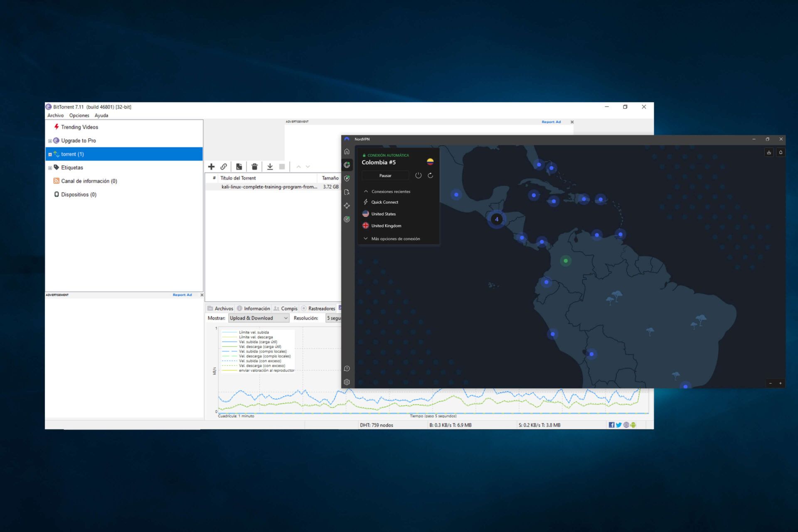Open Threat Protection shield icon in NordVPN
This screenshot has width=798, height=532.
point(347,178)
